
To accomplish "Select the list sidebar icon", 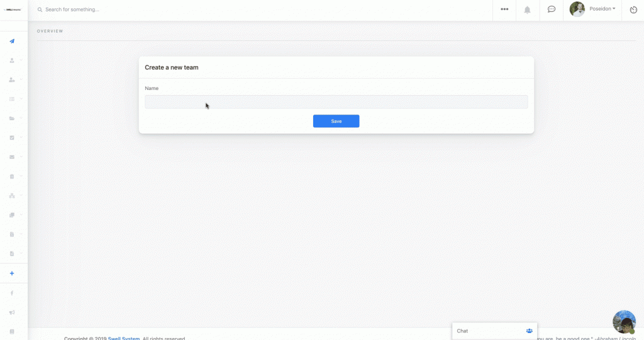I will pos(12,99).
